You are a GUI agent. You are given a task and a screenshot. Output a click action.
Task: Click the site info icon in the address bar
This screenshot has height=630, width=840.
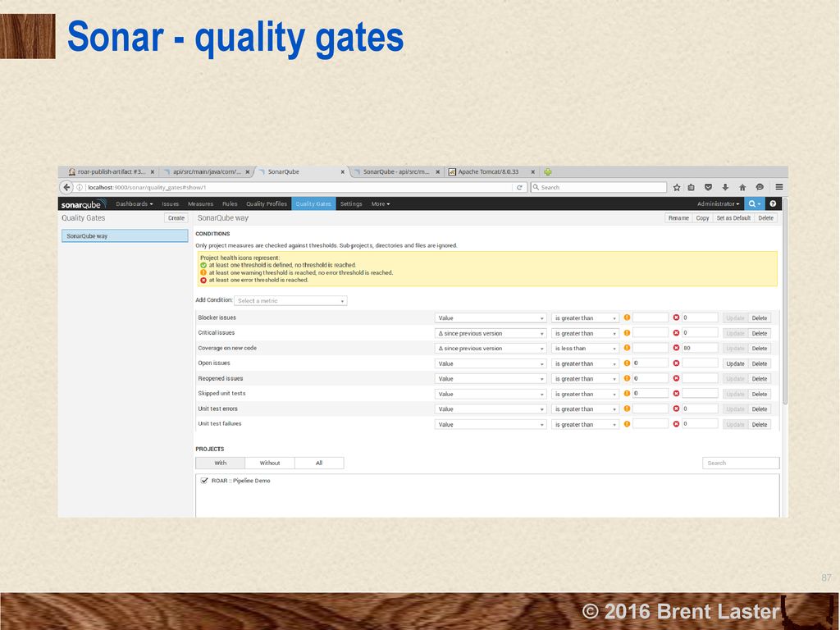coord(80,188)
